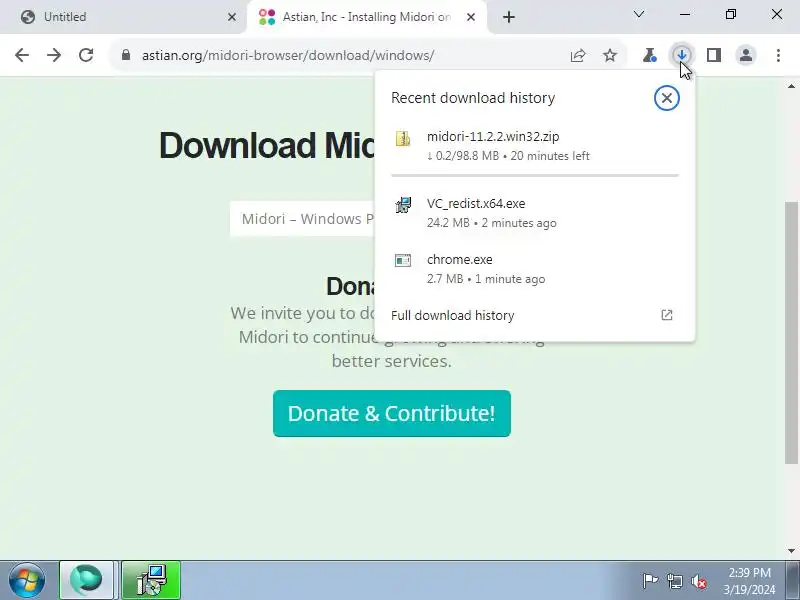800x600 pixels.
Task: Click the muted volume tray icon
Action: [x=699, y=581]
